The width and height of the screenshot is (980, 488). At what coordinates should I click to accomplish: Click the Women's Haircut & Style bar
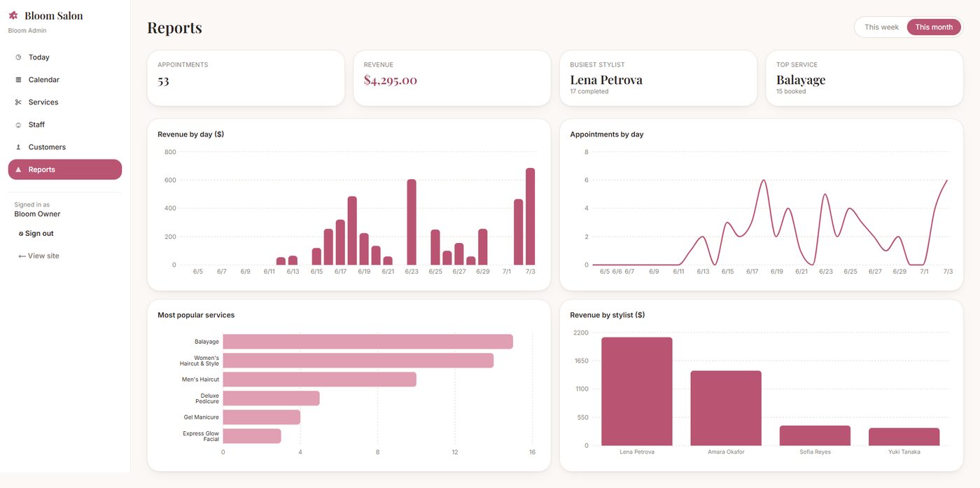[358, 361]
